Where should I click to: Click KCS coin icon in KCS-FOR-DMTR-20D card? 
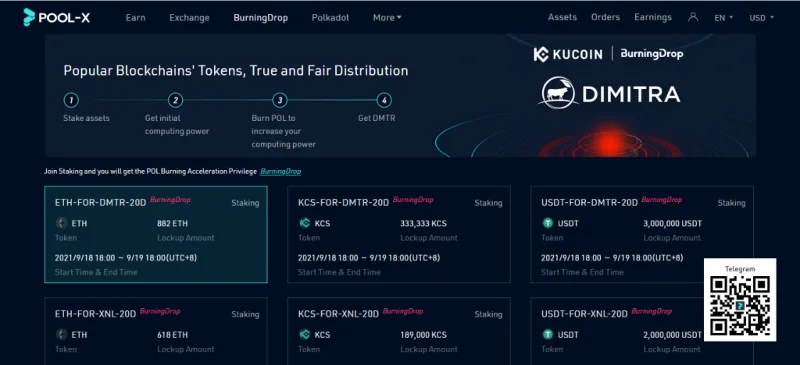(x=305, y=223)
